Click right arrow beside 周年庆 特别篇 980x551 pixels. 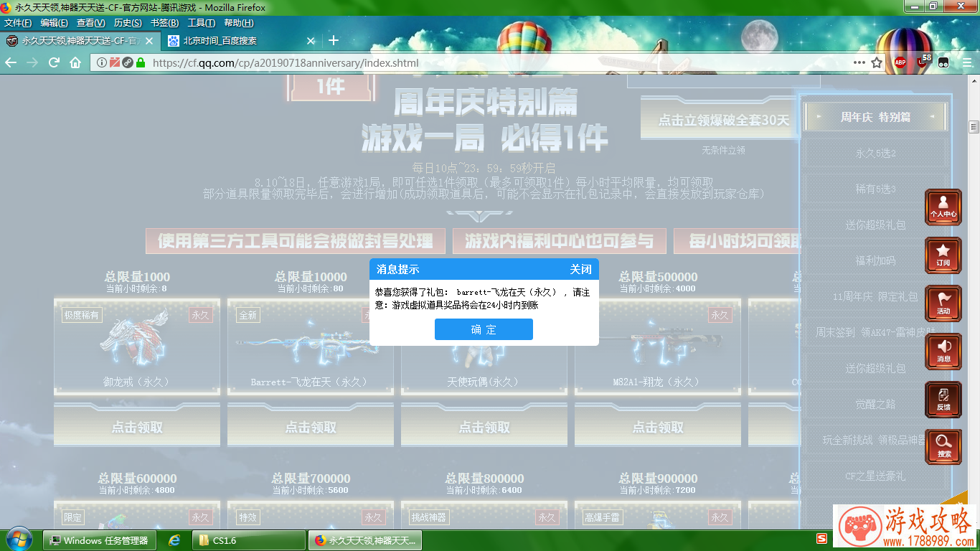(x=933, y=116)
